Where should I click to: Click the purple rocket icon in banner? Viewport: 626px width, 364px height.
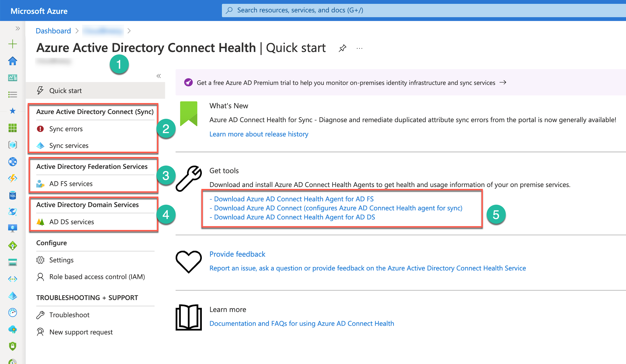(x=188, y=82)
